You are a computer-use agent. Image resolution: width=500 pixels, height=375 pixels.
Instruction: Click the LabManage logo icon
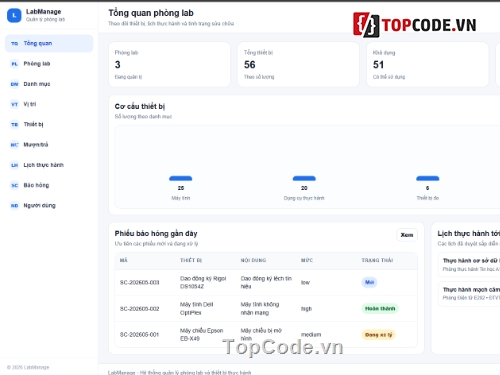tap(14, 15)
